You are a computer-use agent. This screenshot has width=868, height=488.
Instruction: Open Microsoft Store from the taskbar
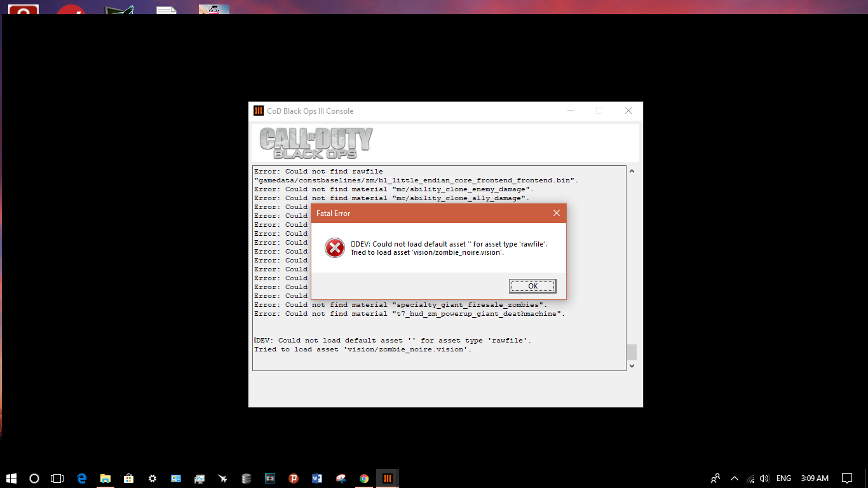click(x=128, y=478)
